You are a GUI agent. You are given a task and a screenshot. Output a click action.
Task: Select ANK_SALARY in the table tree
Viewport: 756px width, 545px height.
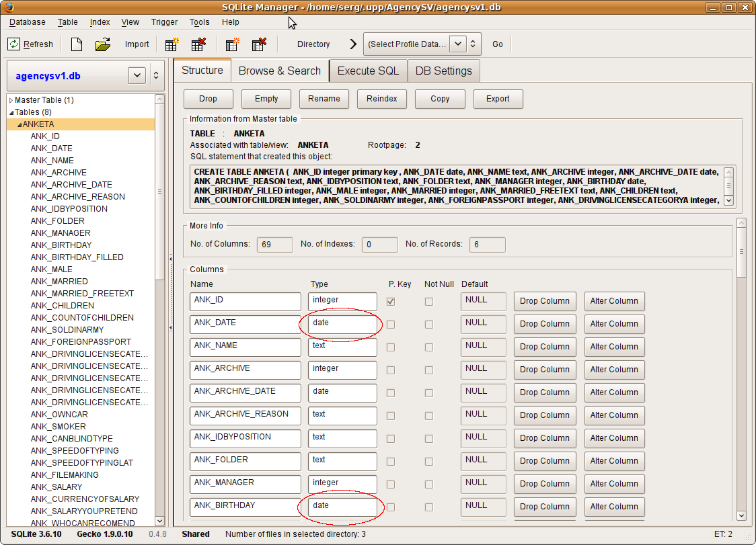click(x=56, y=487)
